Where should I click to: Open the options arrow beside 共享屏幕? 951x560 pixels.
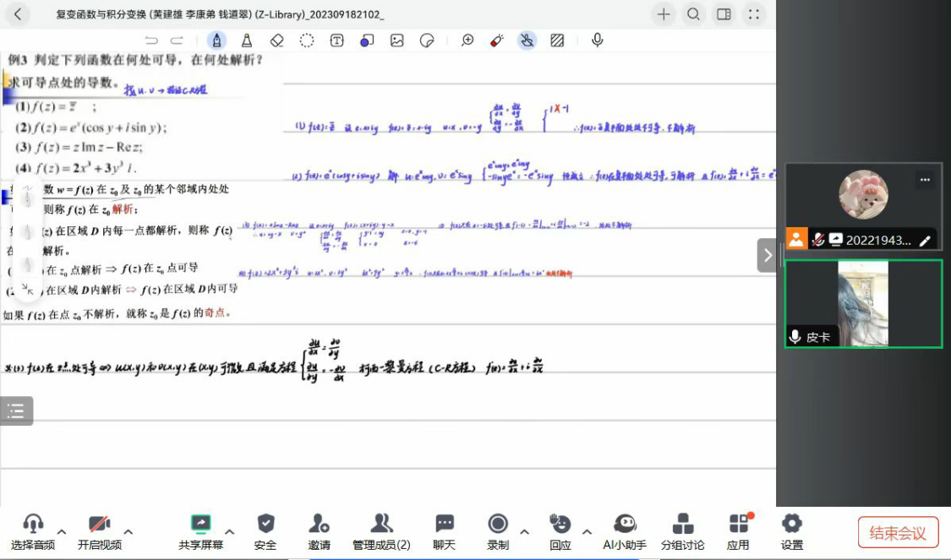[229, 532]
